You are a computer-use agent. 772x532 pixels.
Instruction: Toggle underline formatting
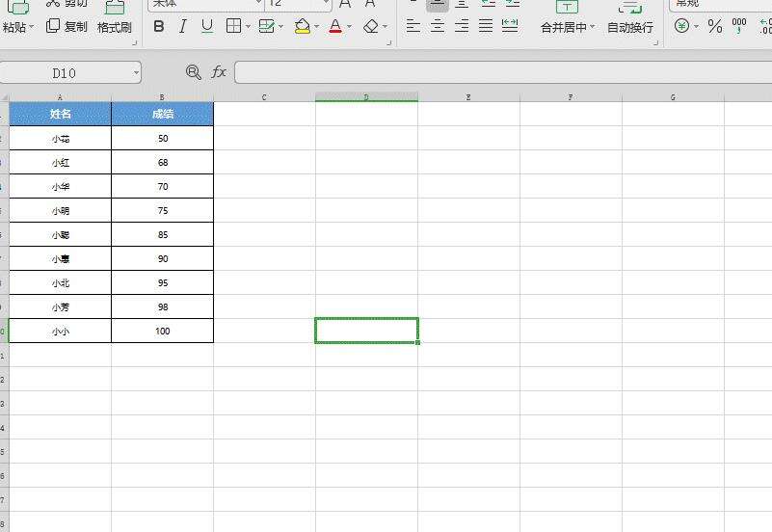tap(207, 26)
